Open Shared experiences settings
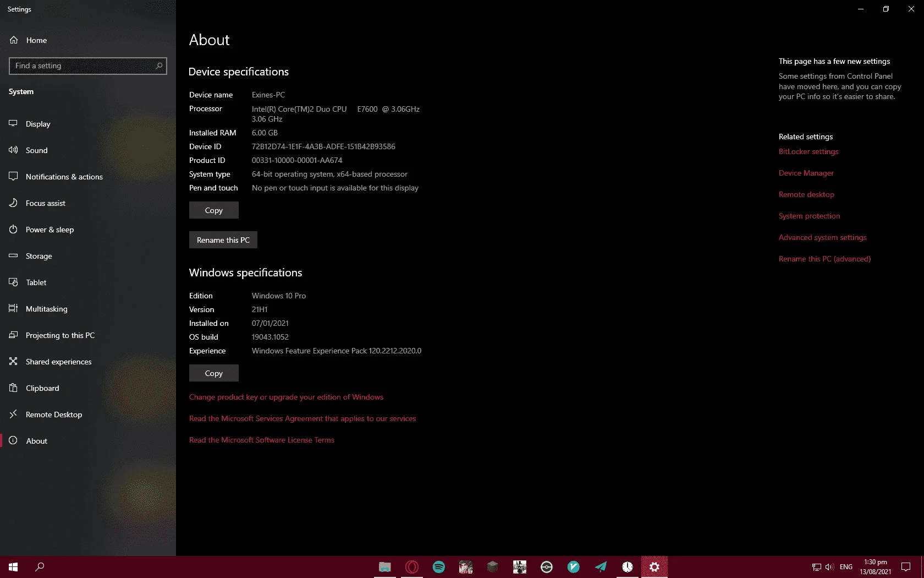The width and height of the screenshot is (924, 578). (88, 362)
